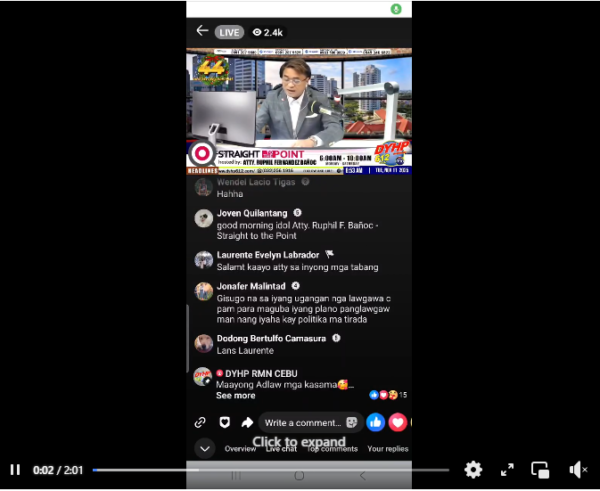Click the share arrow icon
The width and height of the screenshot is (600, 491).
[x=246, y=422]
